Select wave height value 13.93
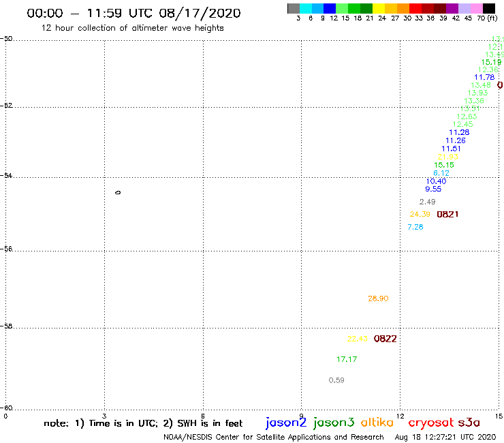Viewport: 504px width, 443px height. (x=477, y=93)
